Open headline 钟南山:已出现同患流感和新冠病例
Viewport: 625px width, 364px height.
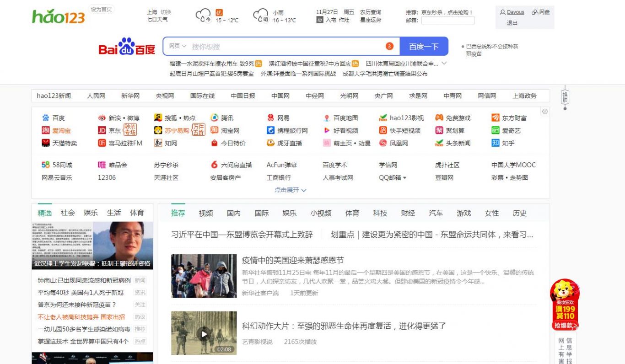pyautogui.click(x=84, y=280)
